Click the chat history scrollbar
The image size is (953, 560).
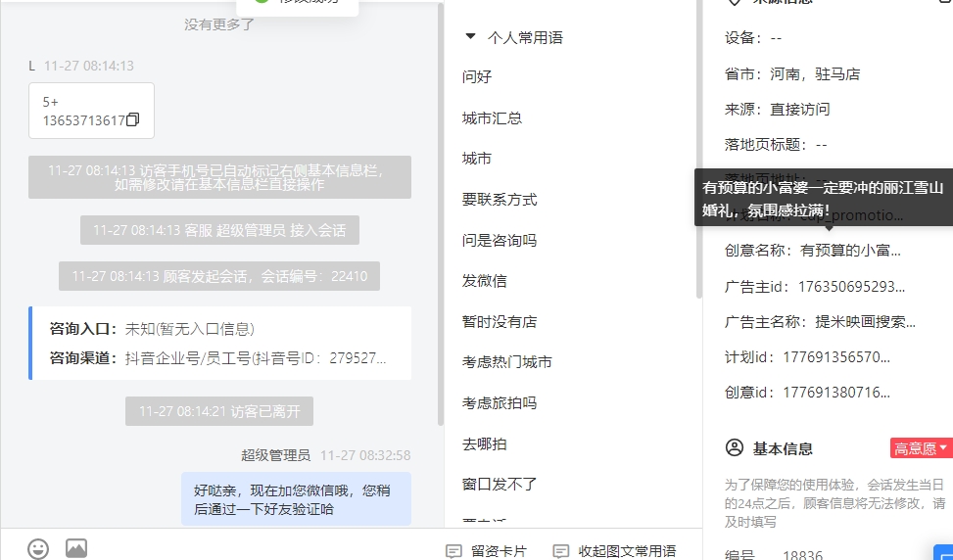(441, 213)
